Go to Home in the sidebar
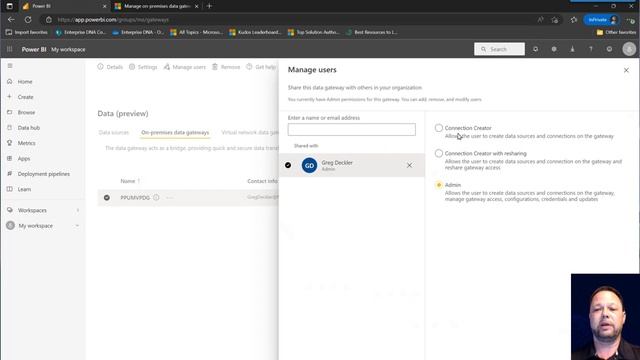 pyautogui.click(x=25, y=82)
